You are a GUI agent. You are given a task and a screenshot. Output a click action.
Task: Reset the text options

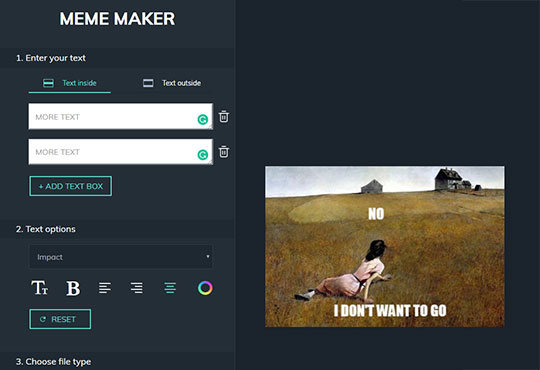click(x=60, y=319)
